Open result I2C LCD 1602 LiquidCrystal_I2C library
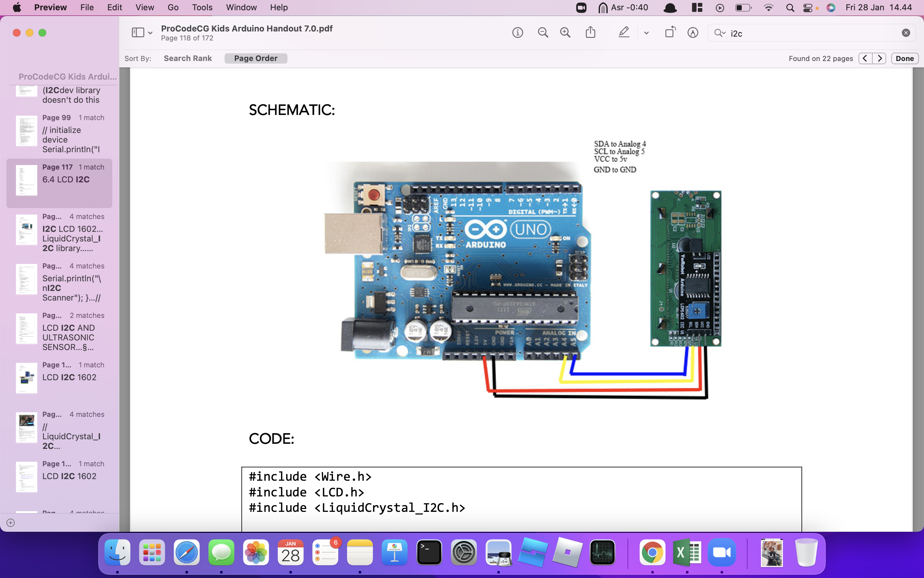Viewport: 924px width, 578px height. pyautogui.click(x=60, y=233)
